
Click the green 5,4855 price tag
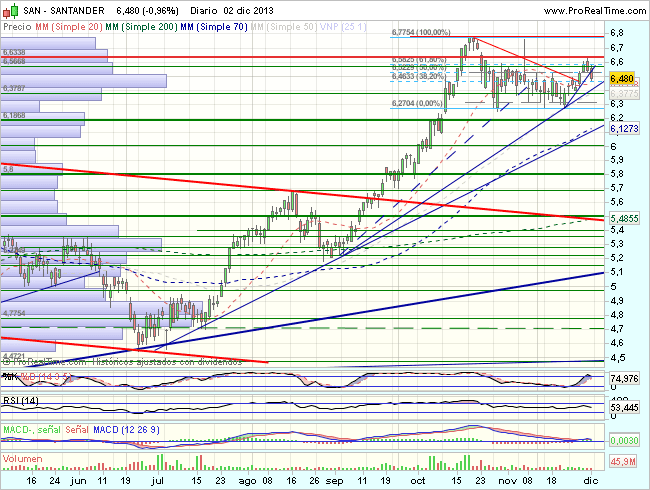click(624, 218)
